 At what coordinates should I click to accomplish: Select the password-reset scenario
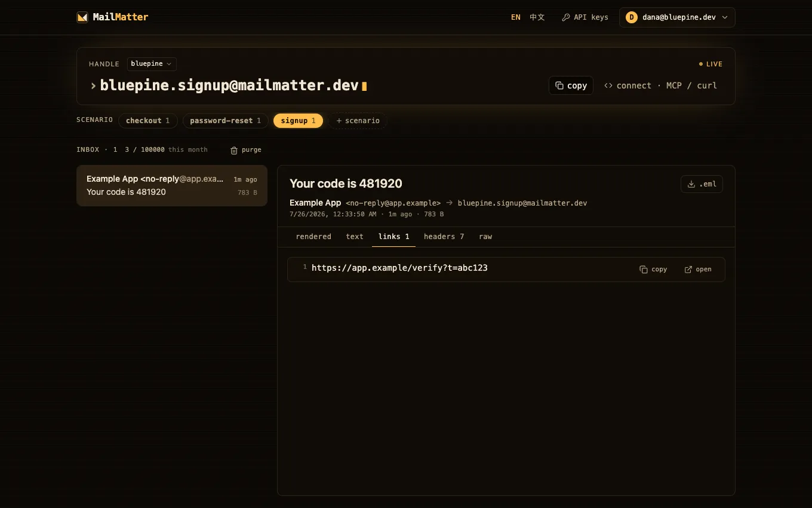pos(225,121)
